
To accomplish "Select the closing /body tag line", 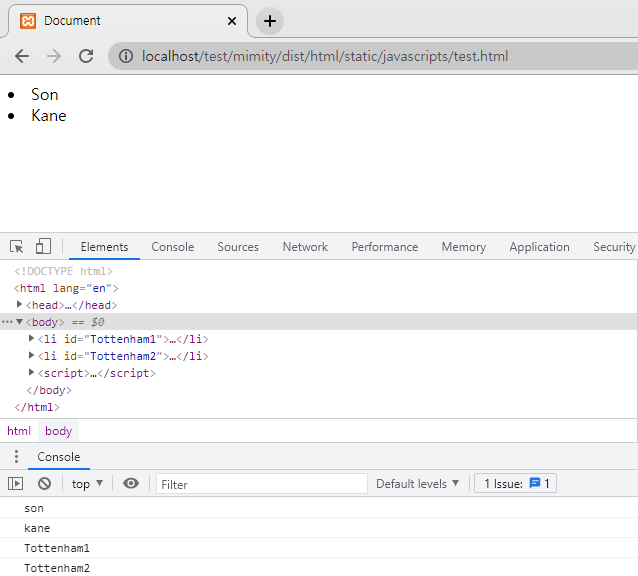I will (49, 390).
